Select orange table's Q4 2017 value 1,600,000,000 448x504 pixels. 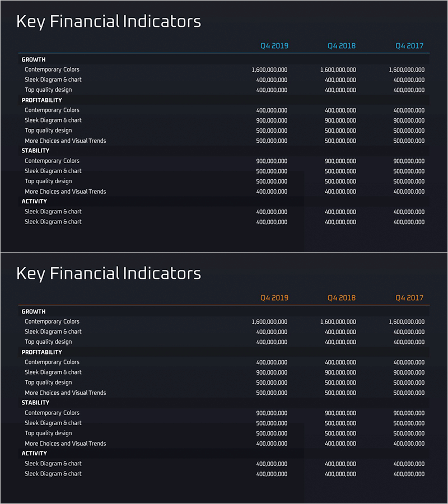tap(407, 322)
